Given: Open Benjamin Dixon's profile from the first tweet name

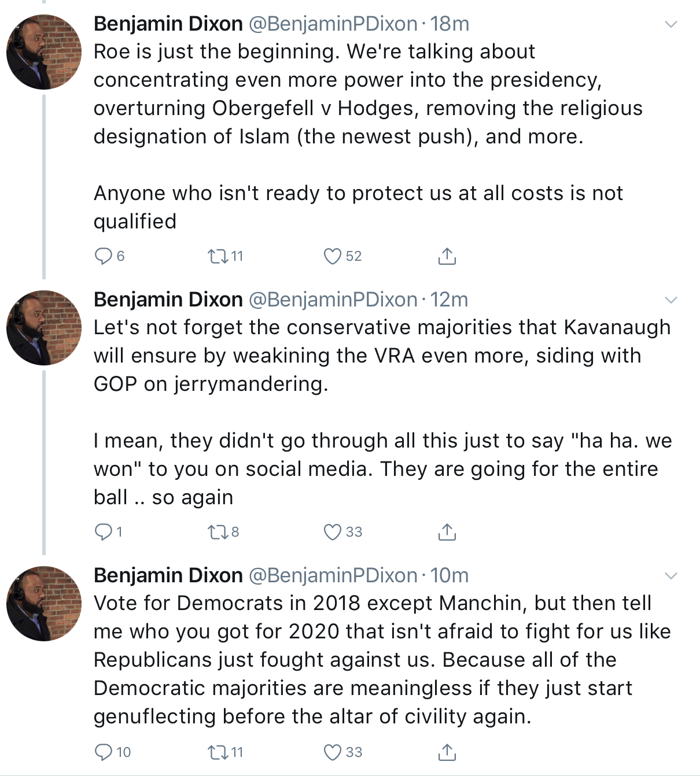Looking at the screenshot, I should coord(168,24).
